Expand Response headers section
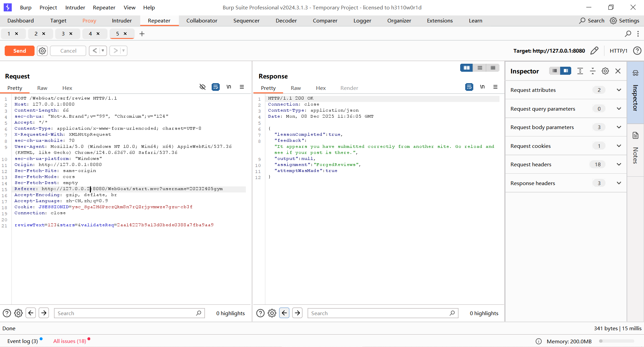Viewport: 644px width, 347px height. [x=619, y=183]
